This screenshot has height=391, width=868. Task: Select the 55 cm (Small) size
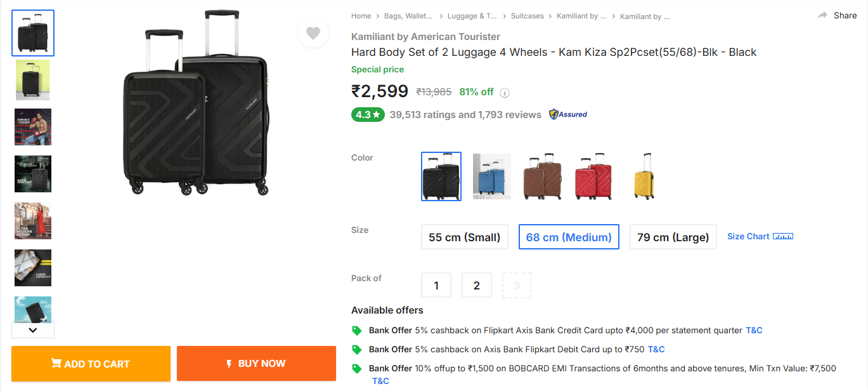tap(464, 237)
